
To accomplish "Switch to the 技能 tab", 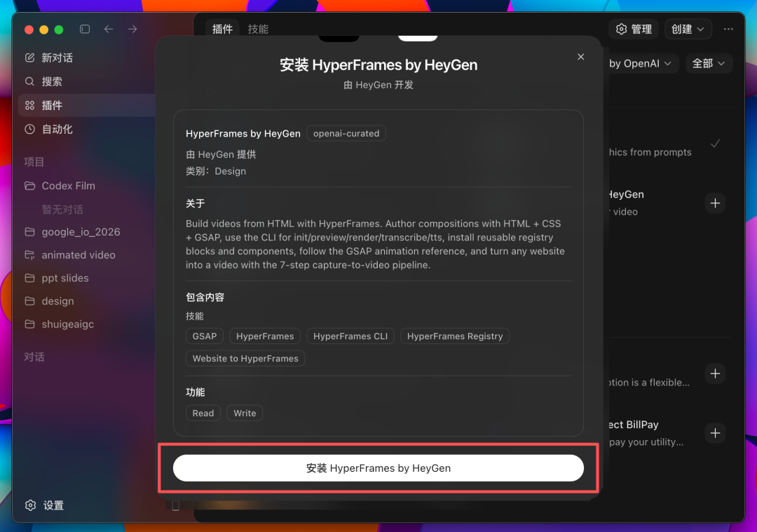I will (258, 29).
